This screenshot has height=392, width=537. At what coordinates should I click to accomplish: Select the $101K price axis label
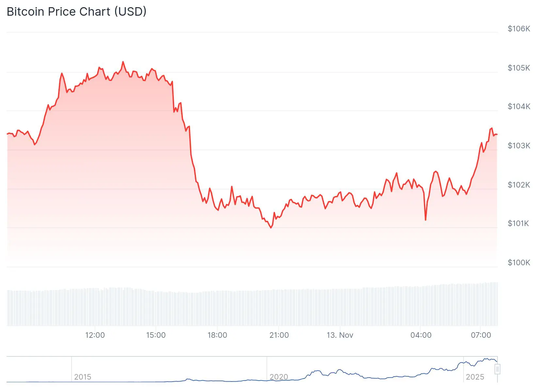pos(518,223)
